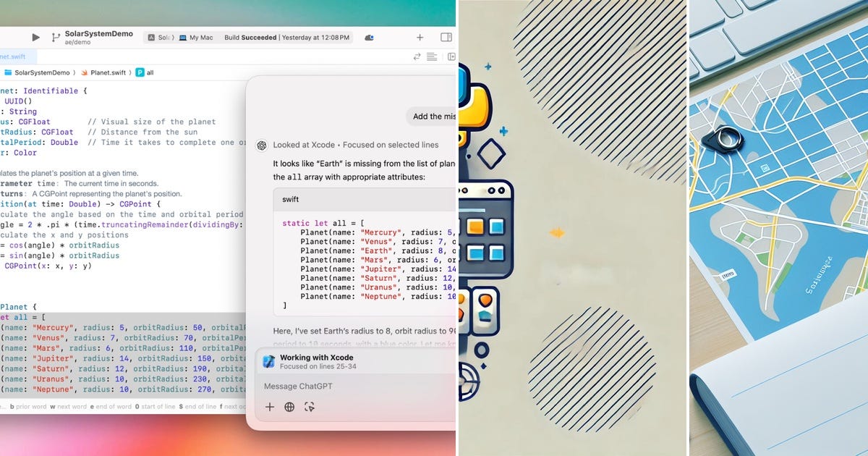868x456 pixels.
Task: Click the Run button in Xcode's toolbar
Action: click(x=35, y=37)
